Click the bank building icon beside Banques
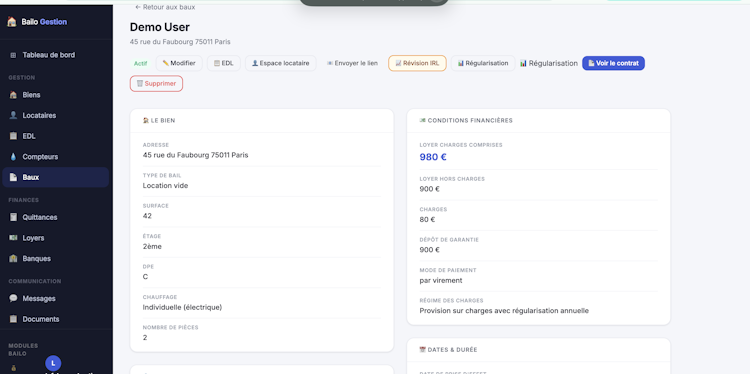 coord(13,258)
